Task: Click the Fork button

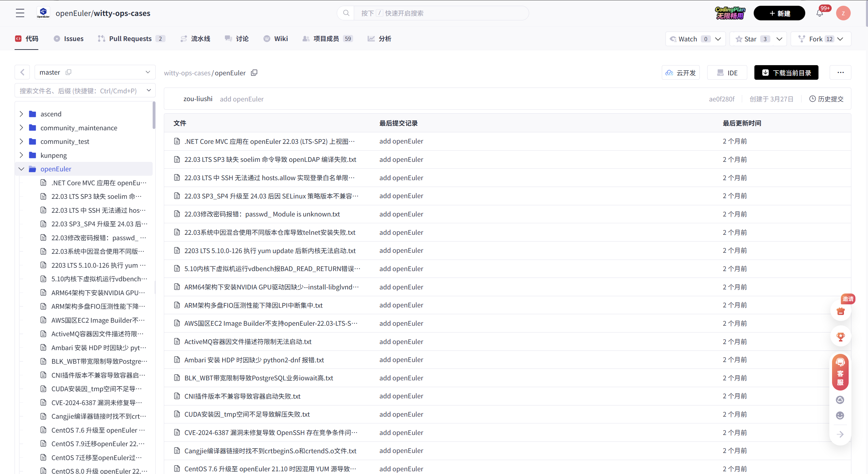Action: coord(815,39)
